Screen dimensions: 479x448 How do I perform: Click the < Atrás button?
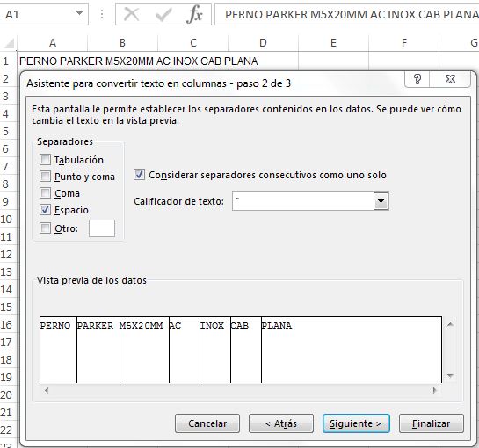(281, 423)
